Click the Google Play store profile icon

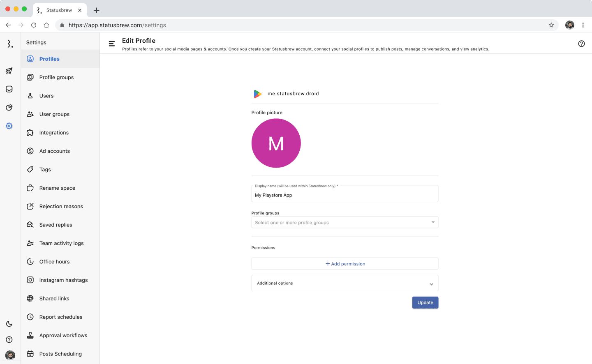(x=257, y=94)
